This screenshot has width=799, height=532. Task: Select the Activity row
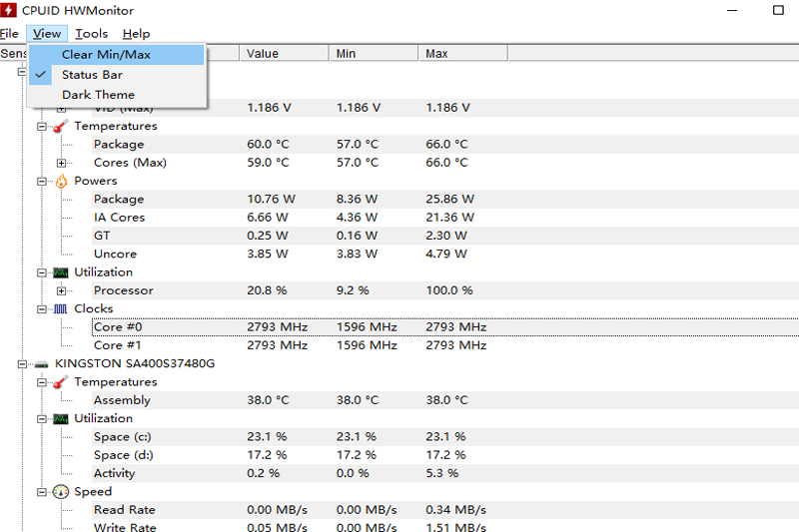point(445,473)
